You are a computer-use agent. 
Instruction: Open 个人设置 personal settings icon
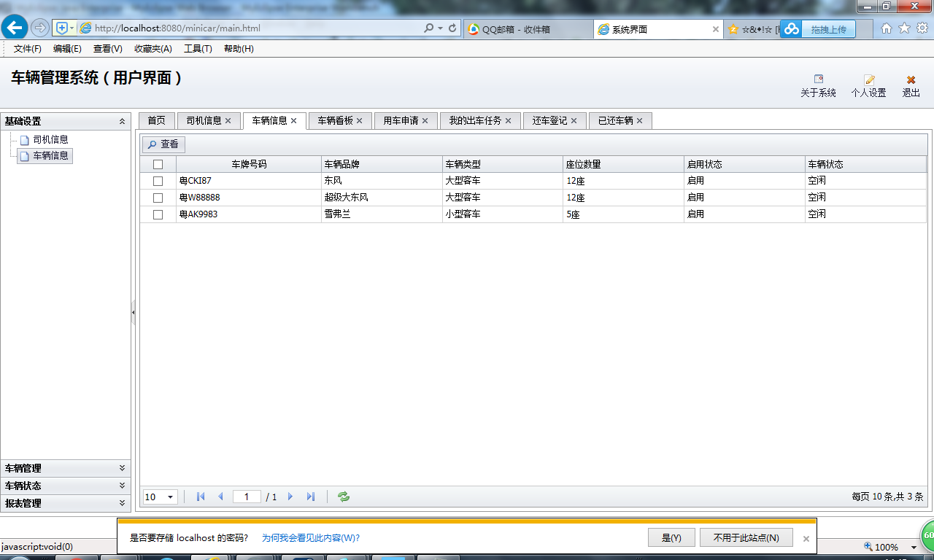[x=868, y=82]
